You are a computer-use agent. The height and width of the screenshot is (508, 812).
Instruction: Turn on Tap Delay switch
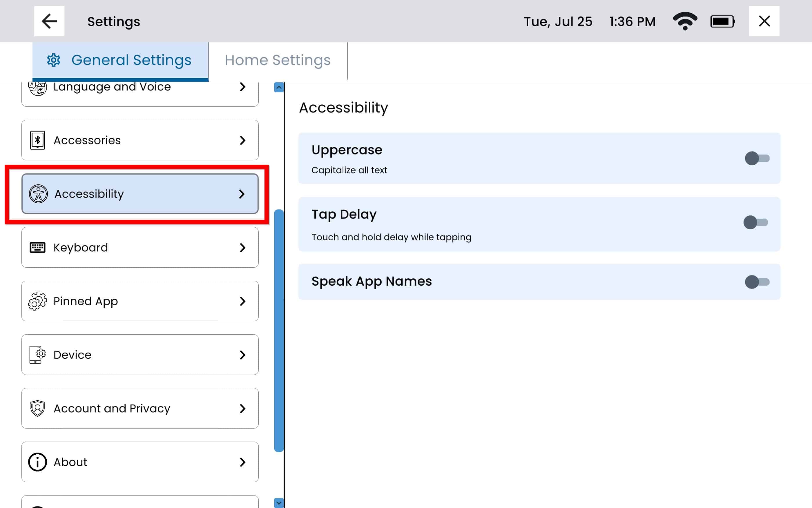tap(755, 222)
